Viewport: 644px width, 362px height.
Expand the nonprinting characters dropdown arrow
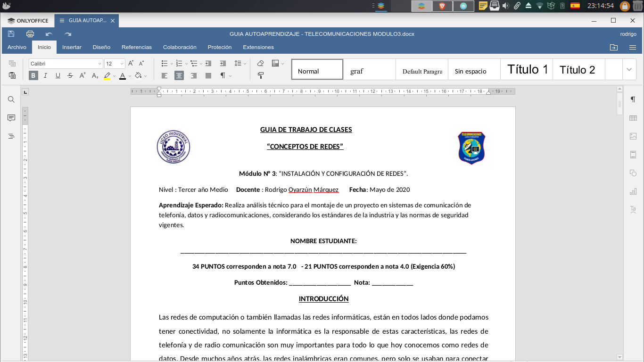point(230,76)
